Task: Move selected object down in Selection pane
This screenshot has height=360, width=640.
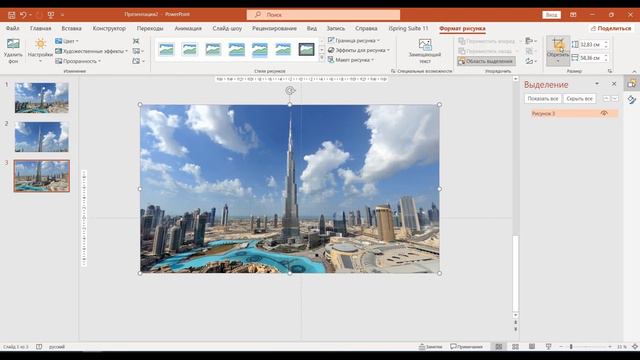Action: (x=615, y=99)
